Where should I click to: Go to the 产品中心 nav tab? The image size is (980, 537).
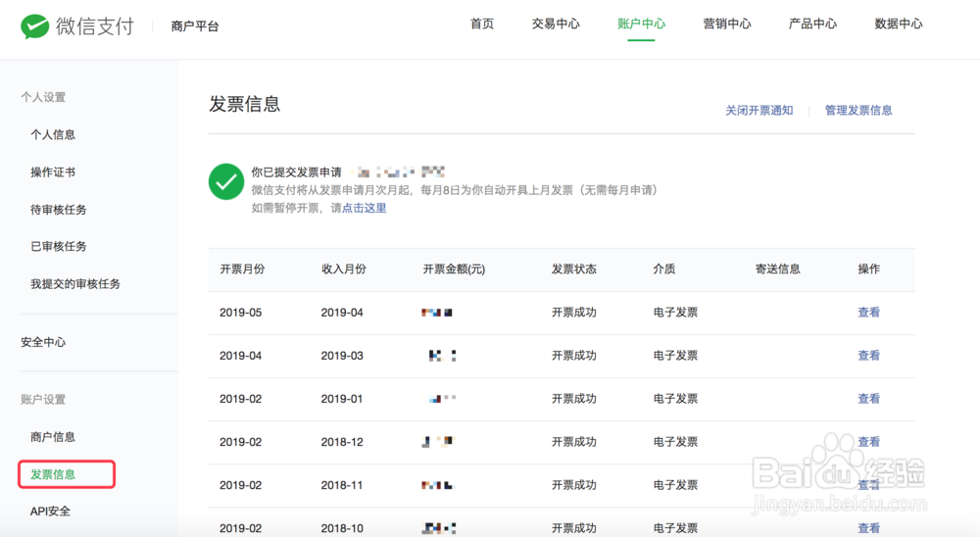click(812, 24)
